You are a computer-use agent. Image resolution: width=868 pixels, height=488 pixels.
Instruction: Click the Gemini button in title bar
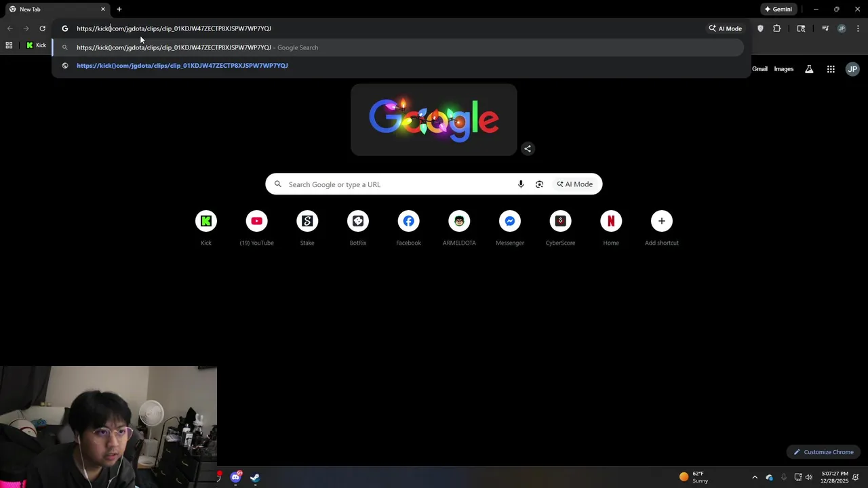coord(778,9)
